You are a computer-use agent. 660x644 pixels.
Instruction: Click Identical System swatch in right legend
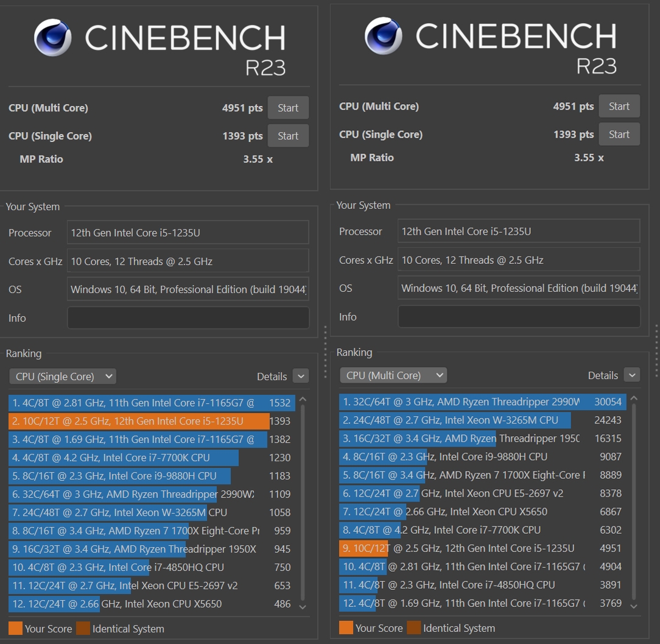414,628
